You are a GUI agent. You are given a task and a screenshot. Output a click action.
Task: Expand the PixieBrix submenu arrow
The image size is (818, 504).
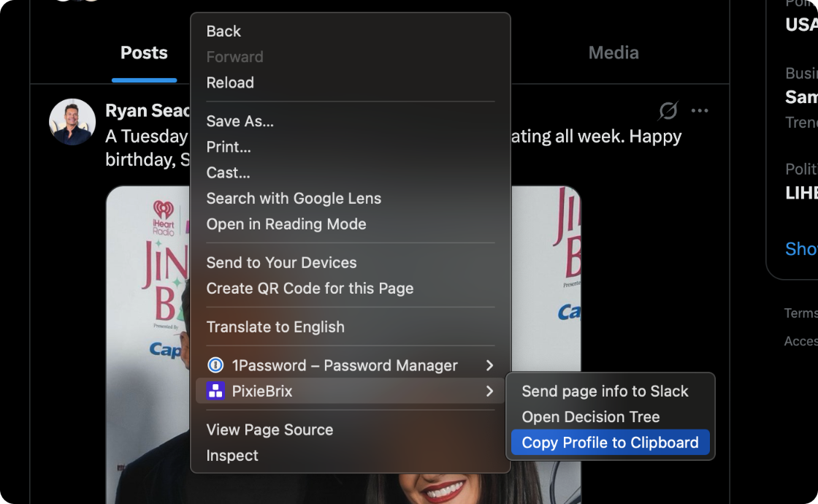489,392
